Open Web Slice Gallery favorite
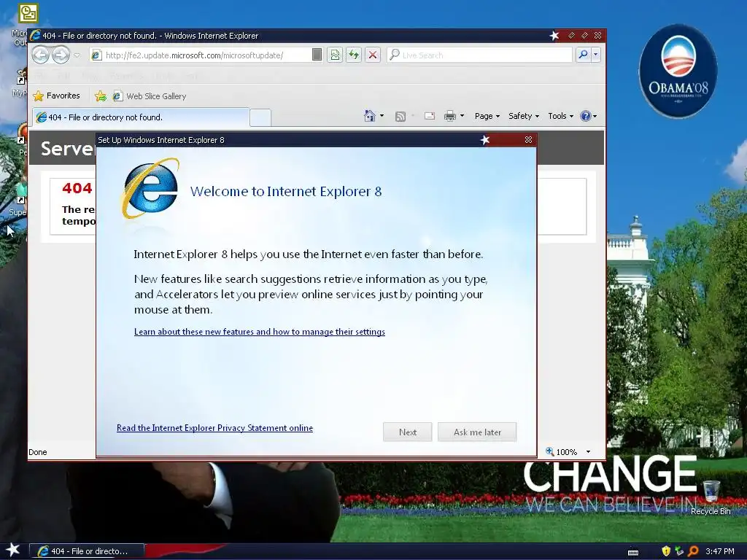 pos(150,96)
